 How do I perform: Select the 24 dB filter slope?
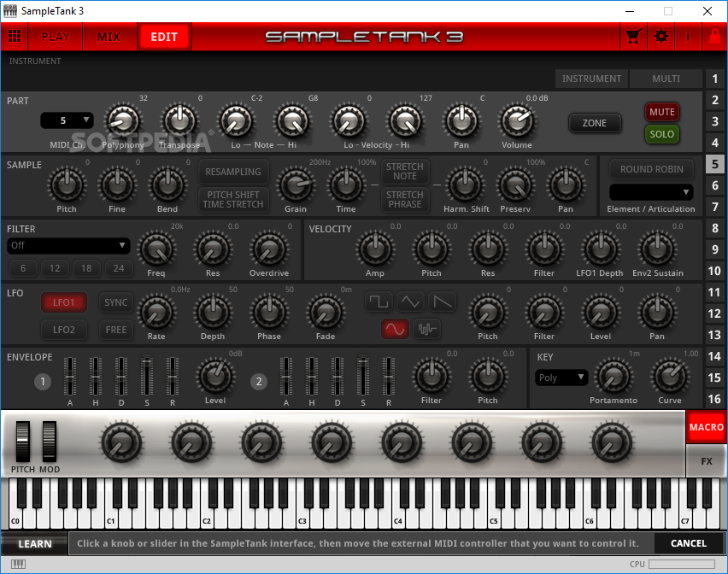click(x=119, y=268)
